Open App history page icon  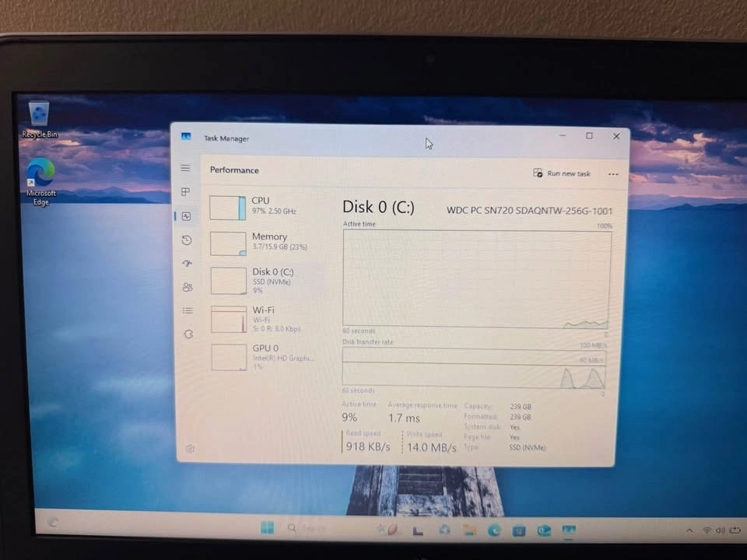(x=186, y=240)
